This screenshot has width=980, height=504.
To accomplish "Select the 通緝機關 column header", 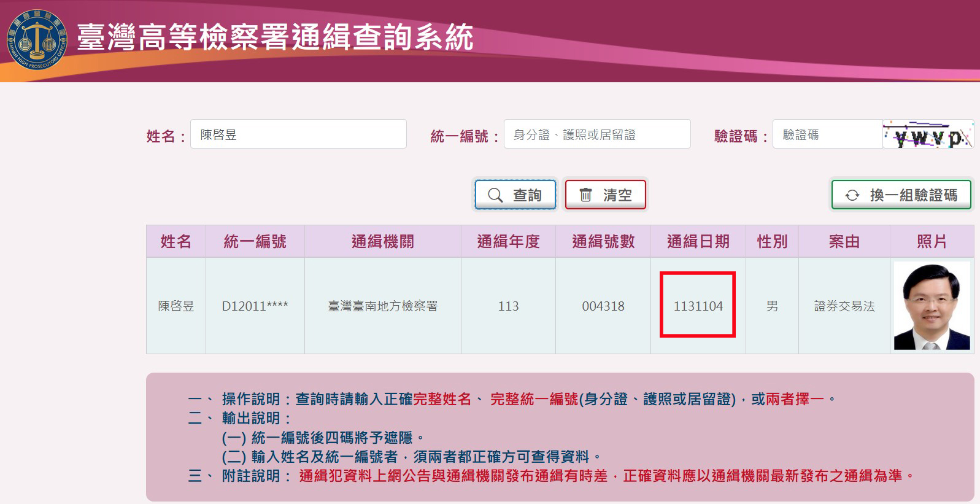I will [382, 242].
